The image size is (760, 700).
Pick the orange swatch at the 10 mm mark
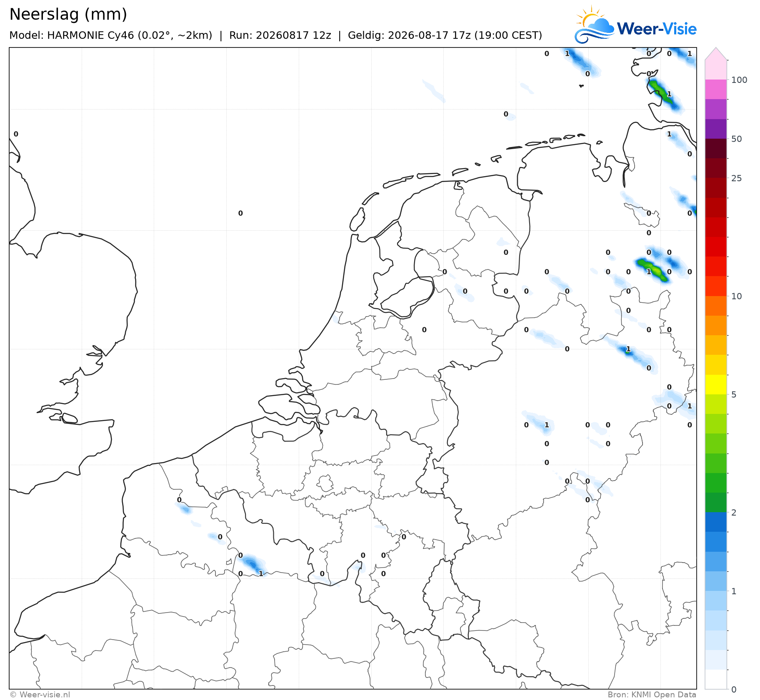(716, 306)
